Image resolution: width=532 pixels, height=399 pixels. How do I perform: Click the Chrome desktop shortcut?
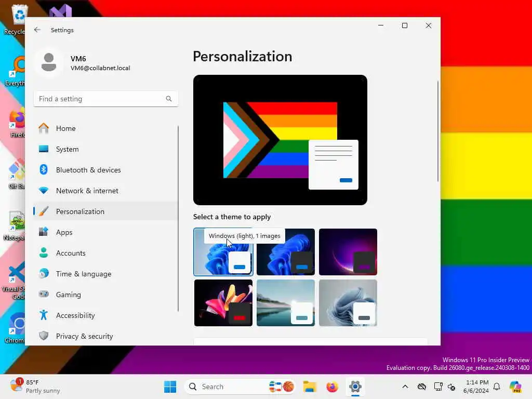click(x=15, y=328)
